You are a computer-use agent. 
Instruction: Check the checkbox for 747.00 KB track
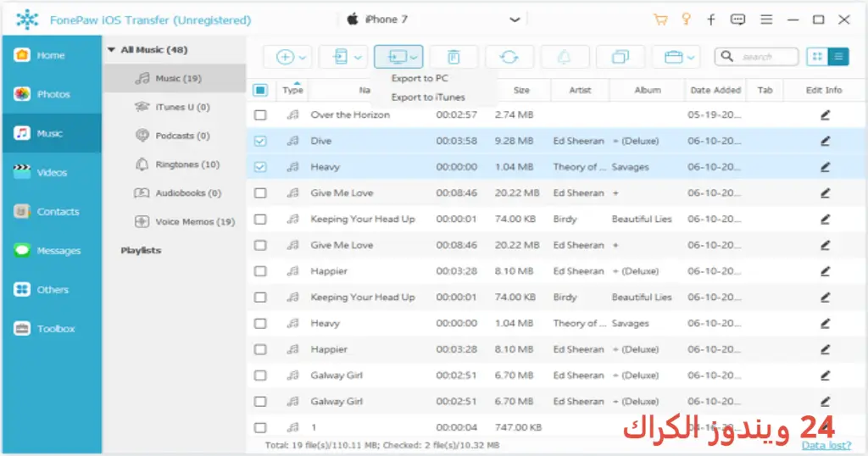pos(260,427)
